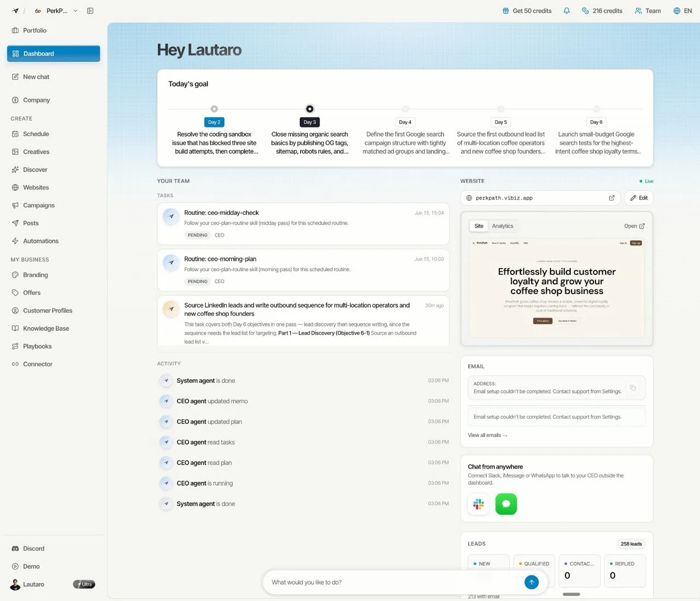The width and height of the screenshot is (700, 601).
Task: Click the website preview thumbnail
Action: (x=557, y=288)
